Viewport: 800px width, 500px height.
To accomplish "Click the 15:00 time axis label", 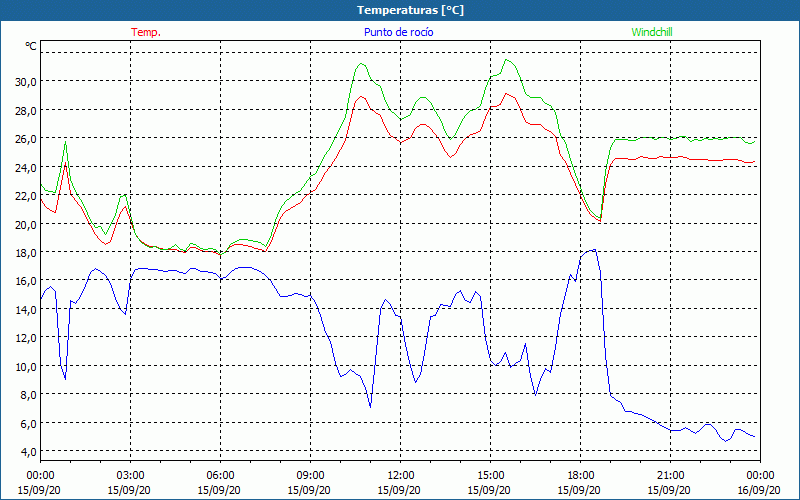I will pyautogui.click(x=490, y=476).
